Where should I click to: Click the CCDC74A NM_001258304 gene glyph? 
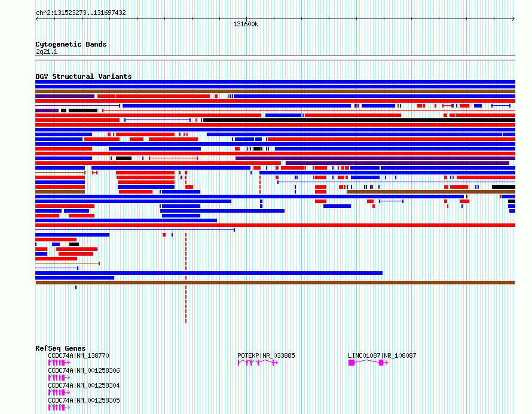[x=59, y=392]
